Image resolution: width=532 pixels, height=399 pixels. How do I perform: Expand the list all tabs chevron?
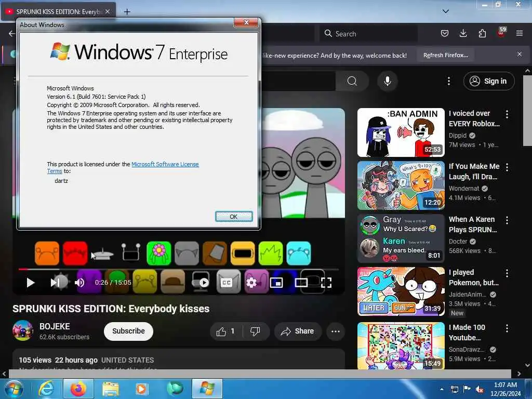point(446,11)
